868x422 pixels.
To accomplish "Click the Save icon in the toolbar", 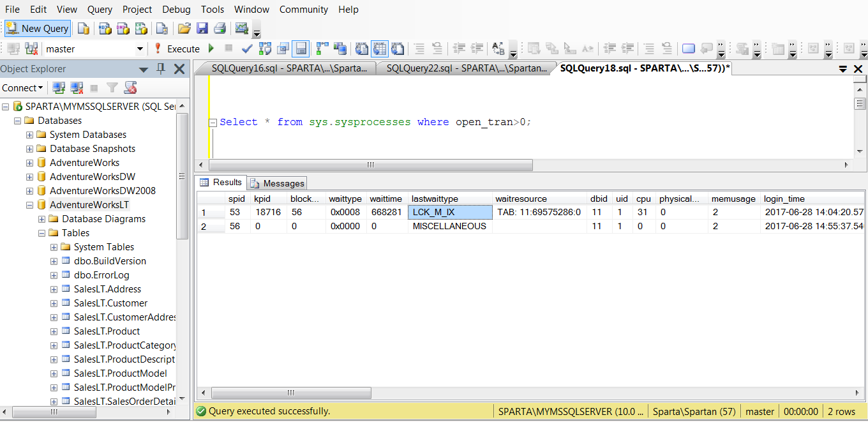I will click(x=202, y=28).
